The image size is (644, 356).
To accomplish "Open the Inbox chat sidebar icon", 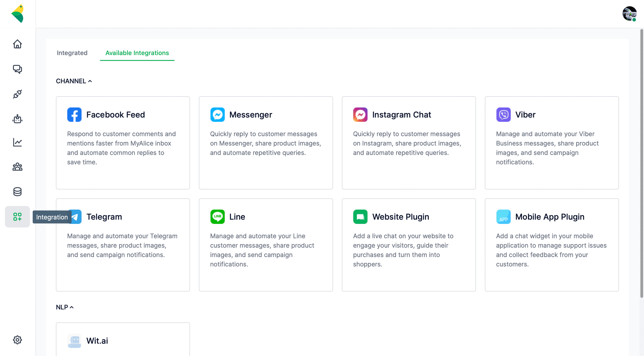I will tap(17, 69).
